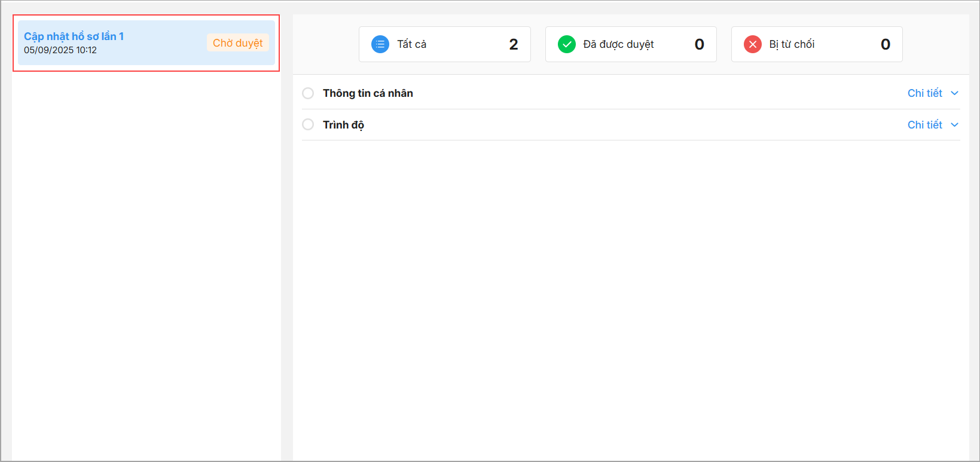
Task: Select the Thông tin cá nhân radio button
Action: coord(308,93)
